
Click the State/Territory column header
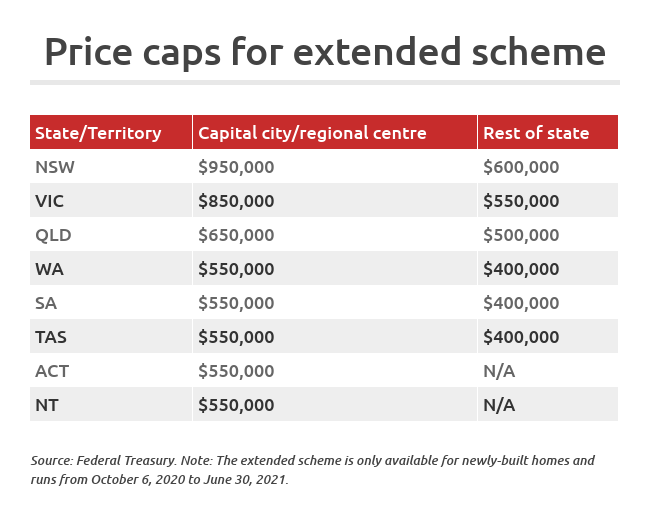pos(98,133)
